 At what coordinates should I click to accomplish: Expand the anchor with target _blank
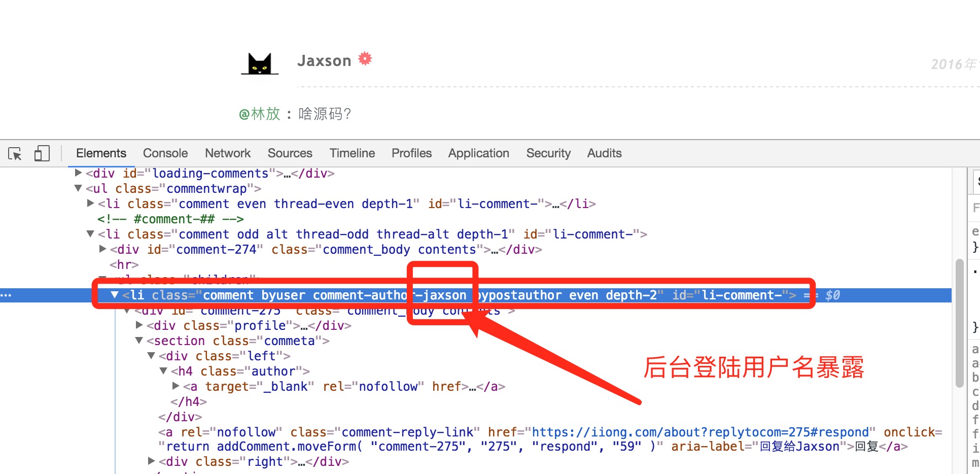pyautogui.click(x=175, y=386)
